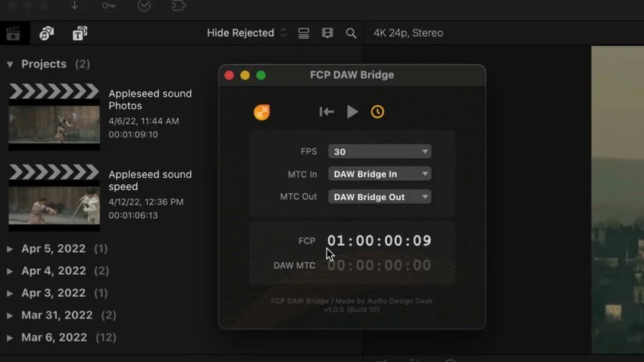The height and width of the screenshot is (362, 644).
Task: Open the MTC Out dropdown
Action: click(x=380, y=197)
